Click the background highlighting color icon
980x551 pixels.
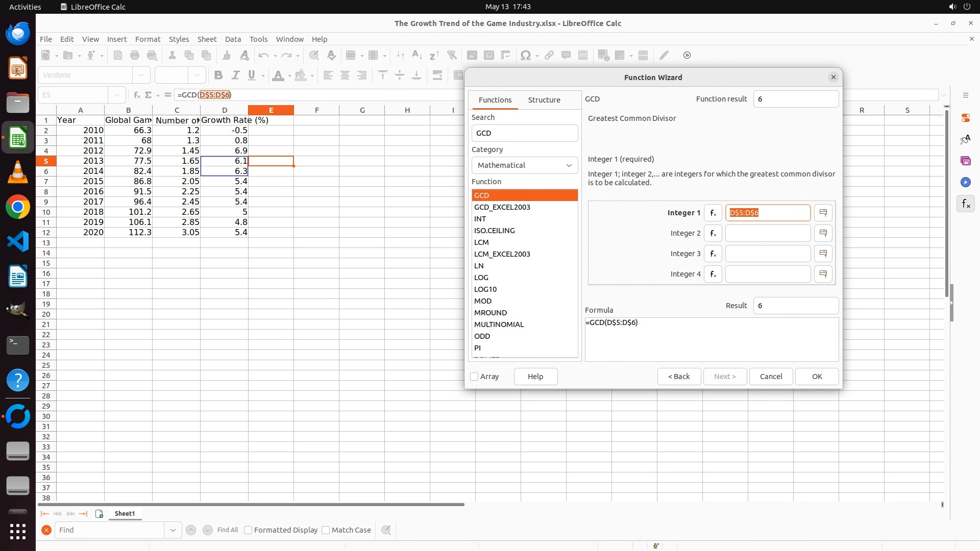[301, 75]
